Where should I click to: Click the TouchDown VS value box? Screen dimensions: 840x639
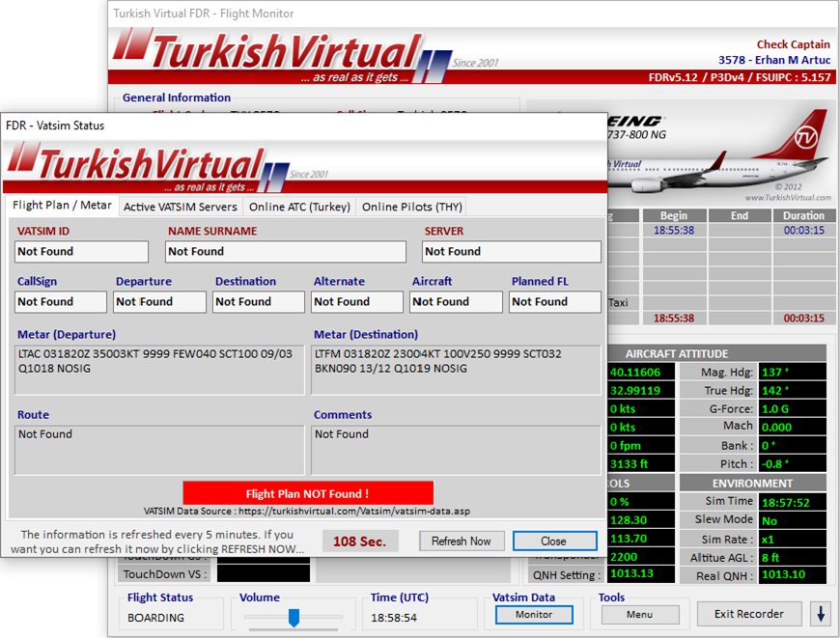click(x=263, y=573)
